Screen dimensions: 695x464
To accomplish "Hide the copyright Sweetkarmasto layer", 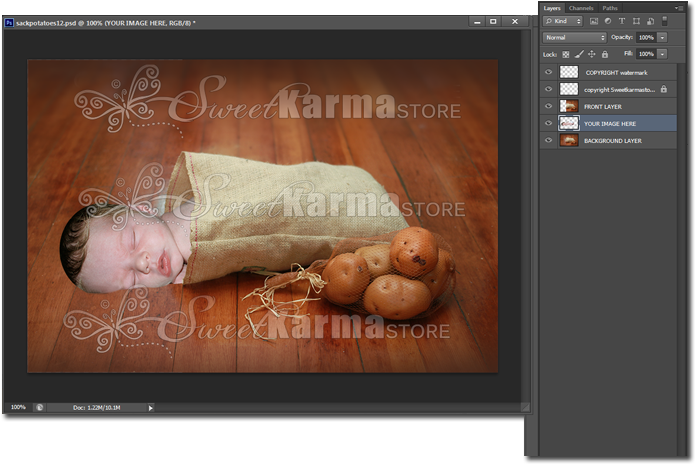I will (x=549, y=89).
